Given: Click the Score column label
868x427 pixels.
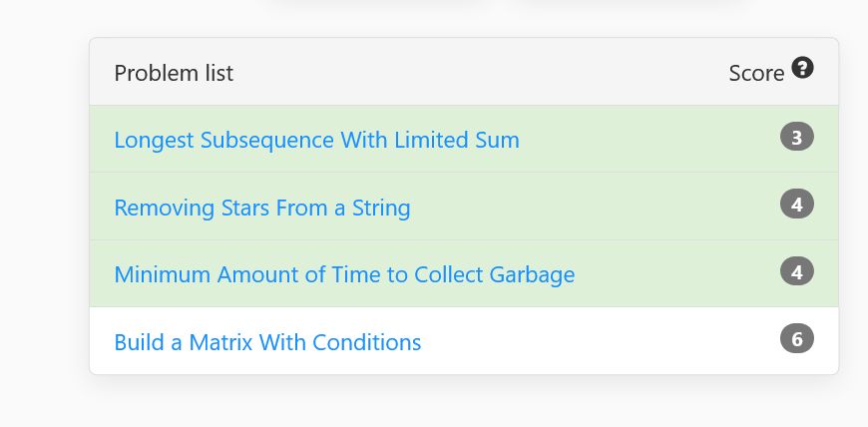Looking at the screenshot, I should click(756, 73).
